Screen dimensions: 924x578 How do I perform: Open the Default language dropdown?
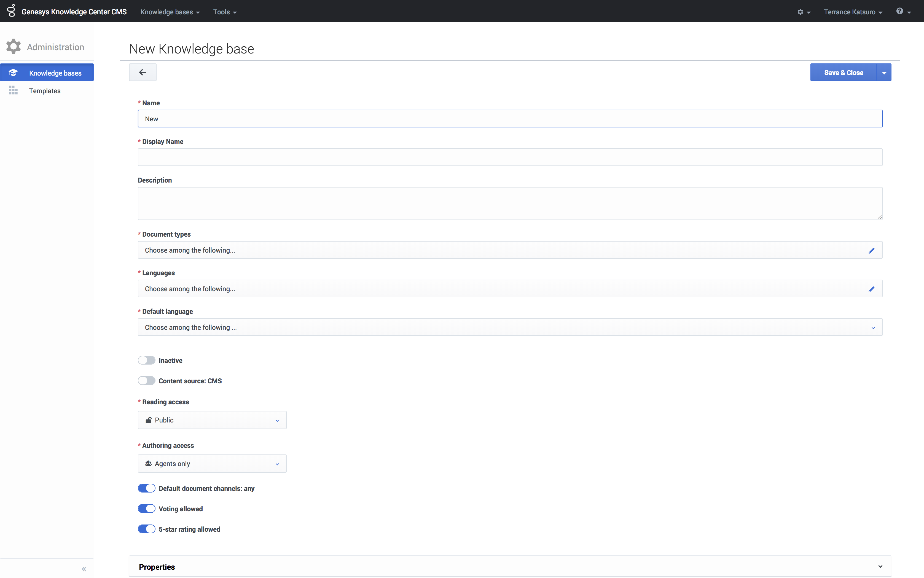coord(510,328)
